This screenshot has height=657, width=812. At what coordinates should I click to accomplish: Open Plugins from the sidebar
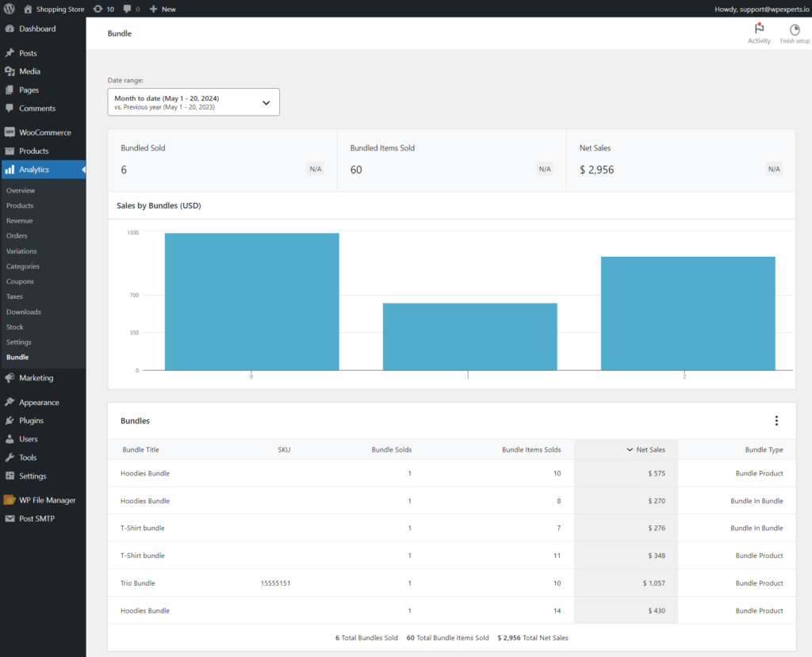(x=31, y=420)
